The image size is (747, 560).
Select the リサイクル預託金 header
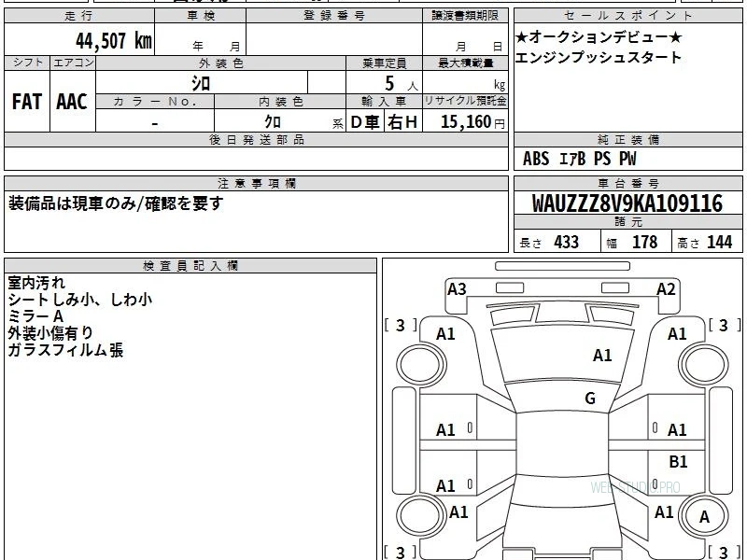(x=465, y=101)
